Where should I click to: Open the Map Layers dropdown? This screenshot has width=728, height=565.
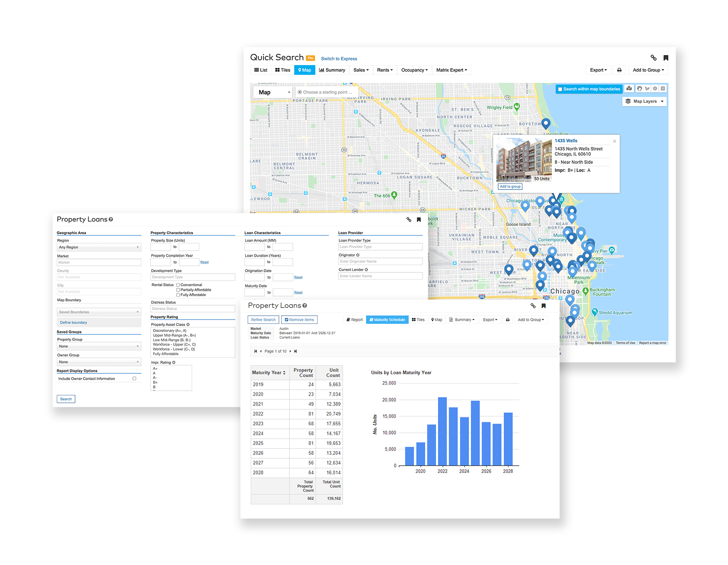pos(644,101)
